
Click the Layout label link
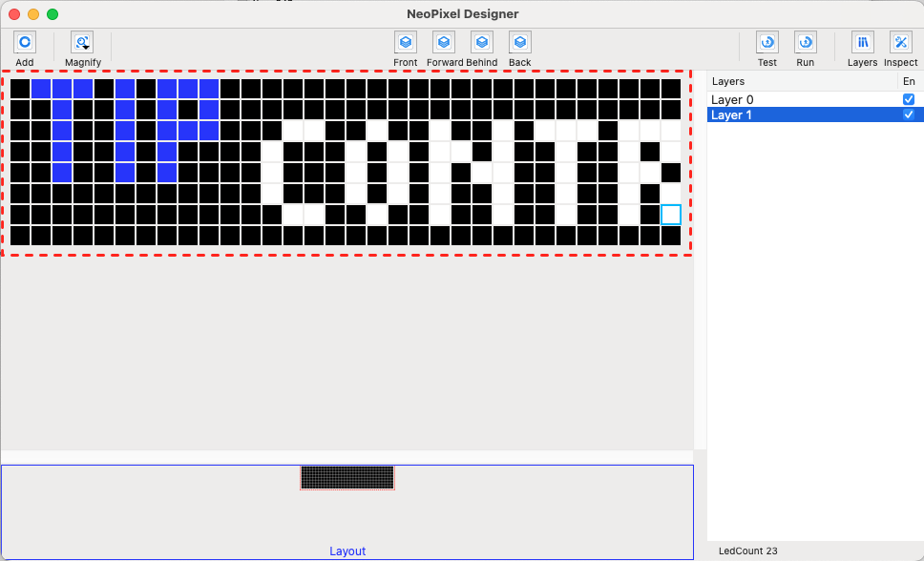tap(347, 551)
